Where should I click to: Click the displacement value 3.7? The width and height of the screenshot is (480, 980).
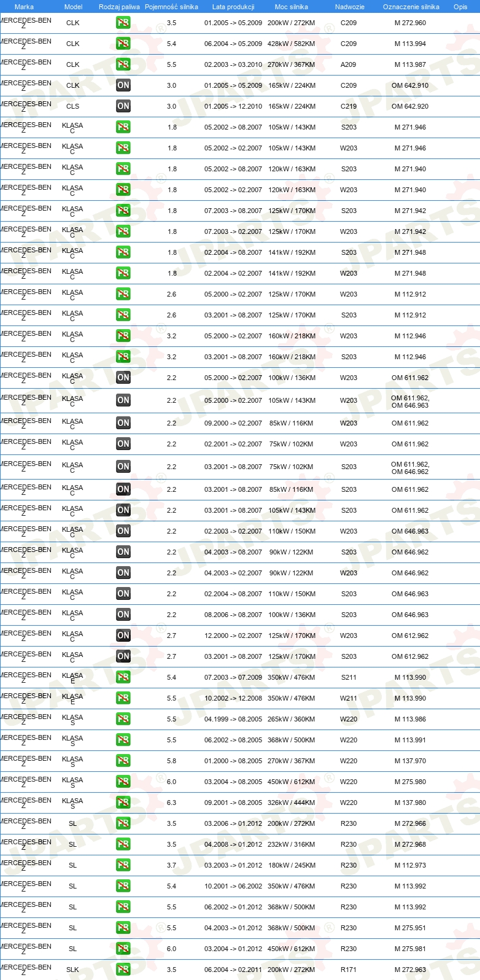click(x=171, y=865)
